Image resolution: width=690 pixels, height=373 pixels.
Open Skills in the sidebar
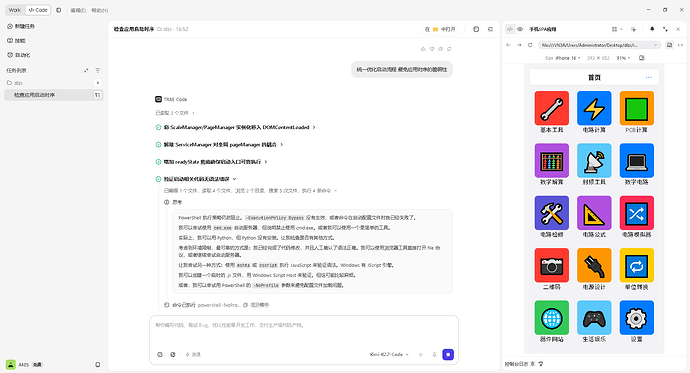coord(16,40)
